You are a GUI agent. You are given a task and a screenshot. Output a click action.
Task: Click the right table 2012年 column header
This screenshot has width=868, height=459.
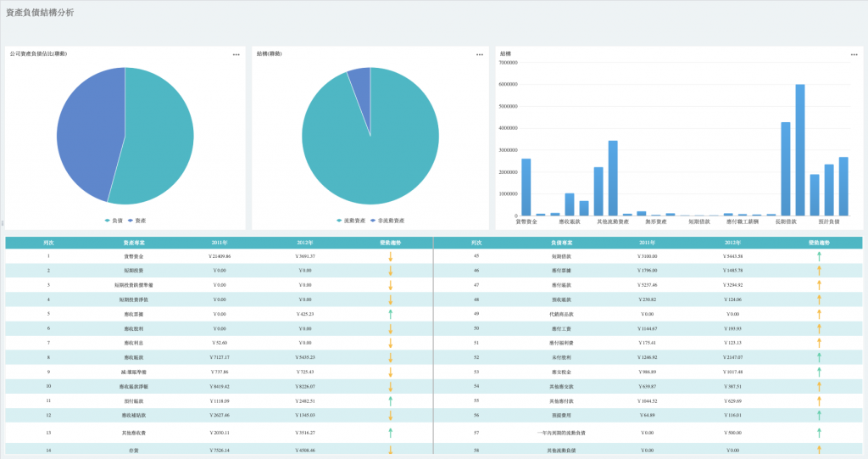click(x=732, y=243)
